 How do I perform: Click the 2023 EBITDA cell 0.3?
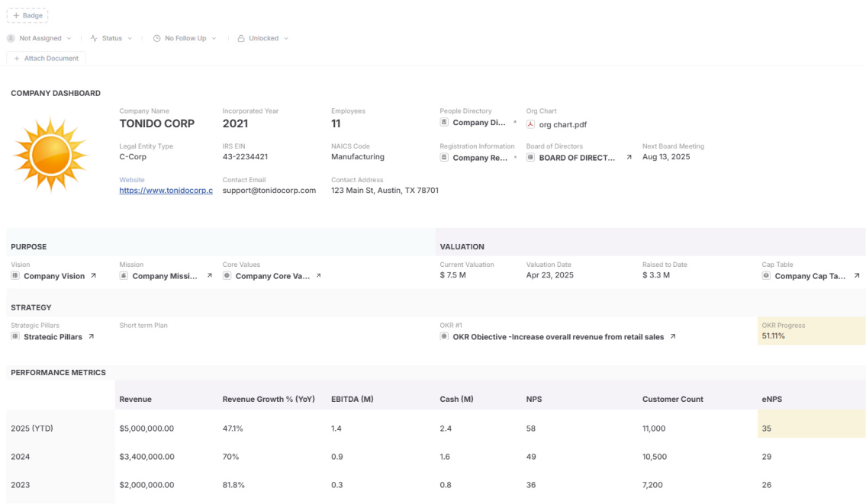click(x=337, y=485)
